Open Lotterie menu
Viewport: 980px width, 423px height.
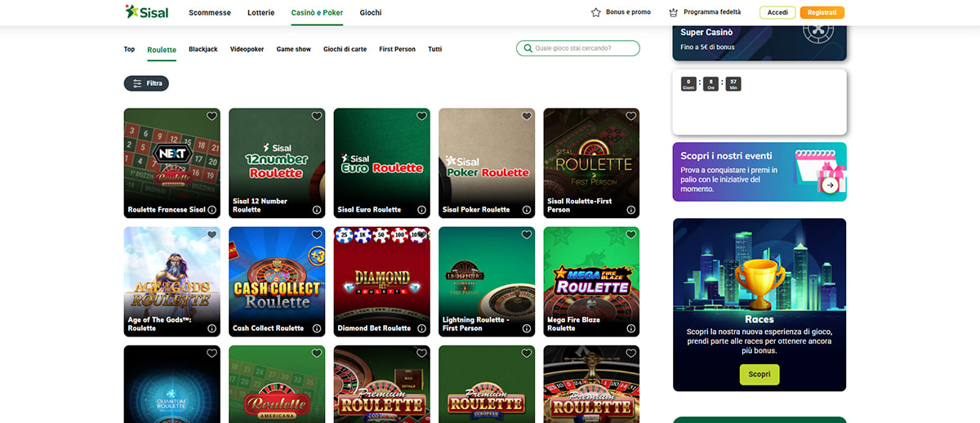pyautogui.click(x=261, y=13)
